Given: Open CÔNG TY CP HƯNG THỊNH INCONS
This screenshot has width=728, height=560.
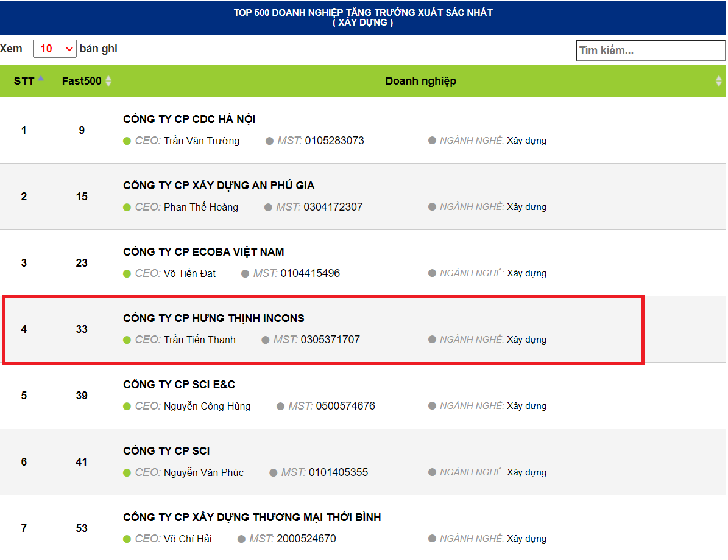Looking at the screenshot, I should click(x=214, y=318).
